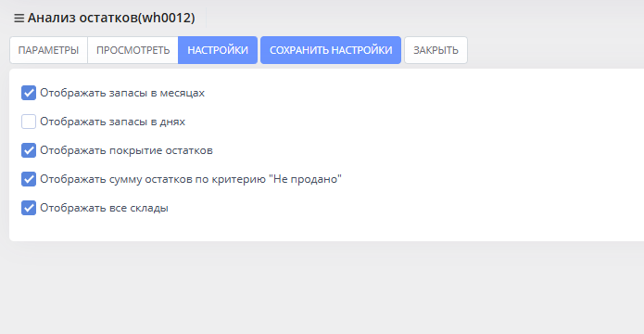Uncheck the checkbox for запасы в месяцах
644x334 pixels.
tap(29, 93)
